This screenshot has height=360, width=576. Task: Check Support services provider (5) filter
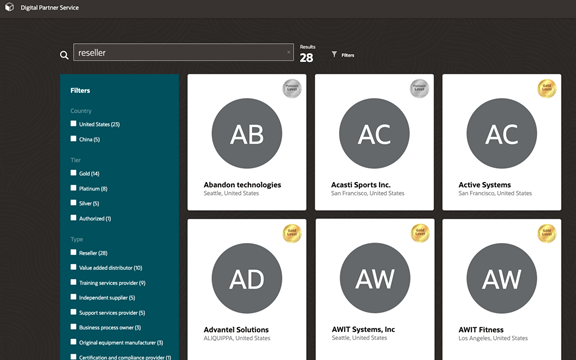click(73, 312)
